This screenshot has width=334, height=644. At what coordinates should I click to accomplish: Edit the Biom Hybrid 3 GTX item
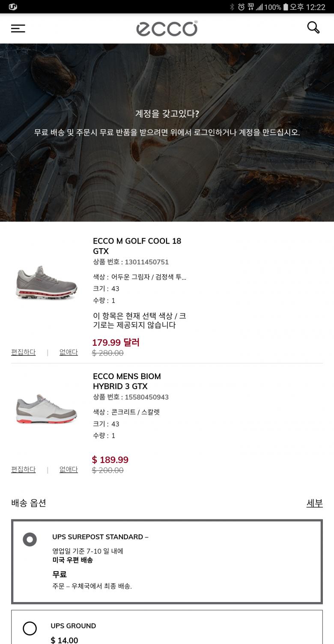click(x=24, y=469)
